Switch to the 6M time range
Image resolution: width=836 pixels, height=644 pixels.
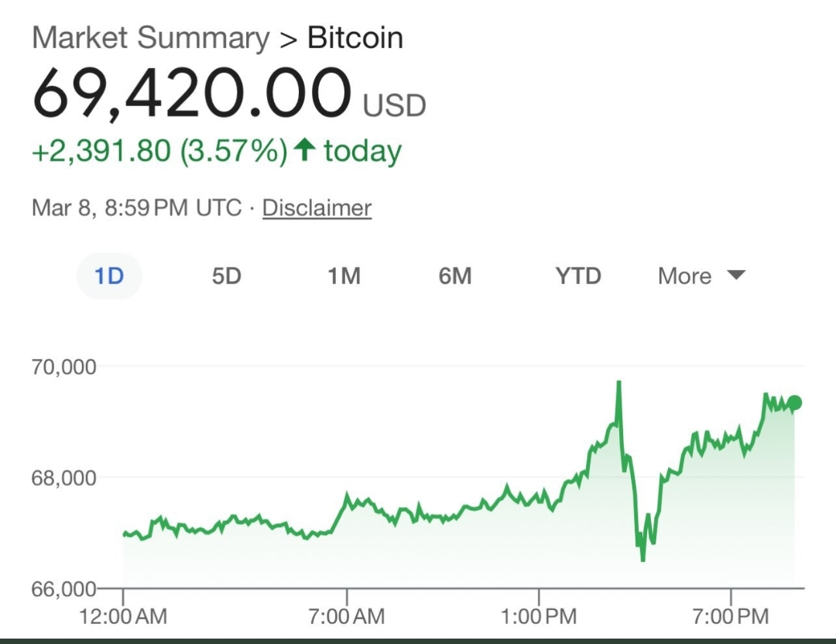[455, 276]
